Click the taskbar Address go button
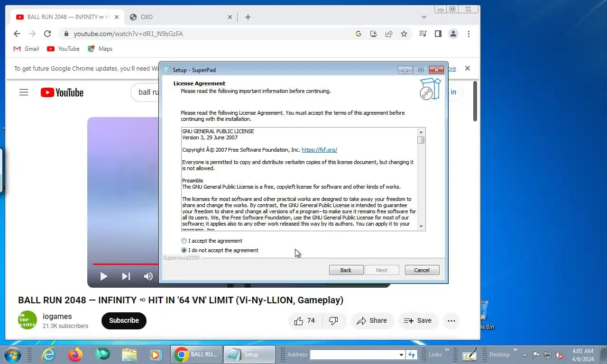The height and width of the screenshot is (364, 607). (x=411, y=355)
